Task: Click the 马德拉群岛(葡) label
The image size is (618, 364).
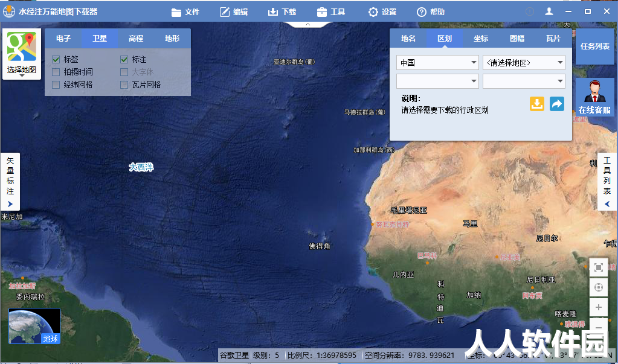Action: [x=365, y=112]
